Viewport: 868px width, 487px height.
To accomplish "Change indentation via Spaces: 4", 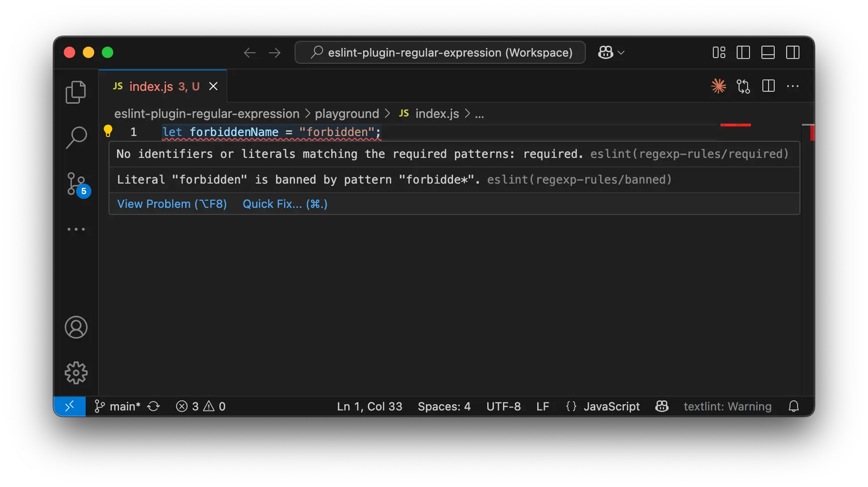I will pyautogui.click(x=444, y=406).
